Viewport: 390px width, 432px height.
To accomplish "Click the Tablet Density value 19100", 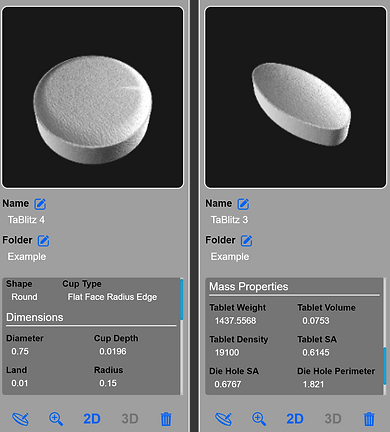I will point(227,352).
